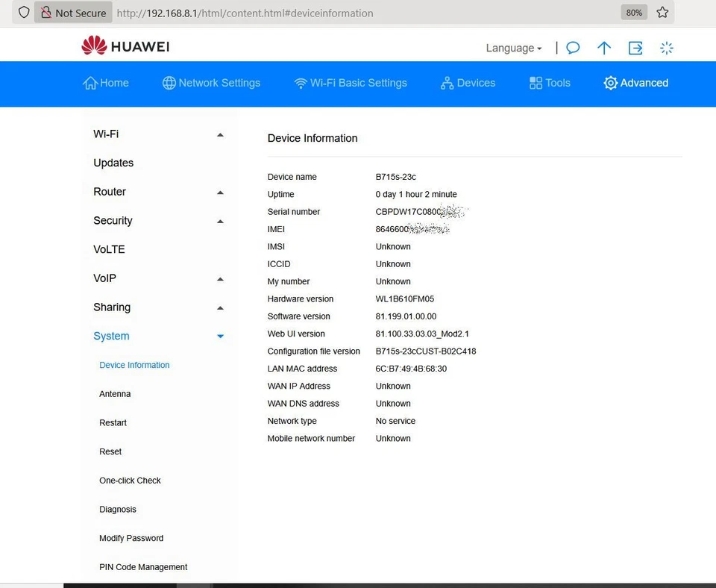Click the Mobile network number label
The width and height of the screenshot is (716, 588).
click(311, 438)
